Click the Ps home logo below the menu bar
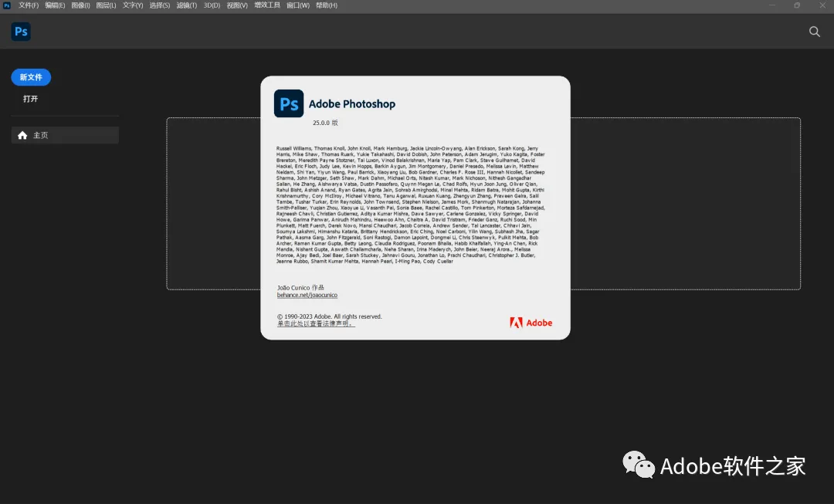 point(21,32)
